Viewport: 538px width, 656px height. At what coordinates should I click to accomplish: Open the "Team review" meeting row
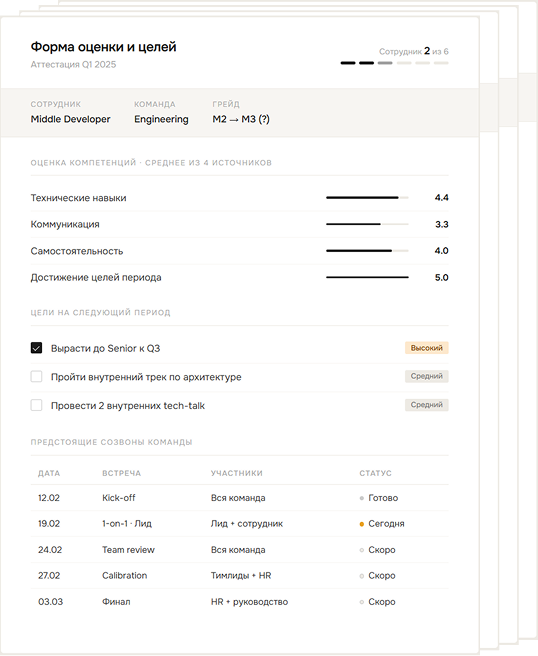tap(239, 550)
